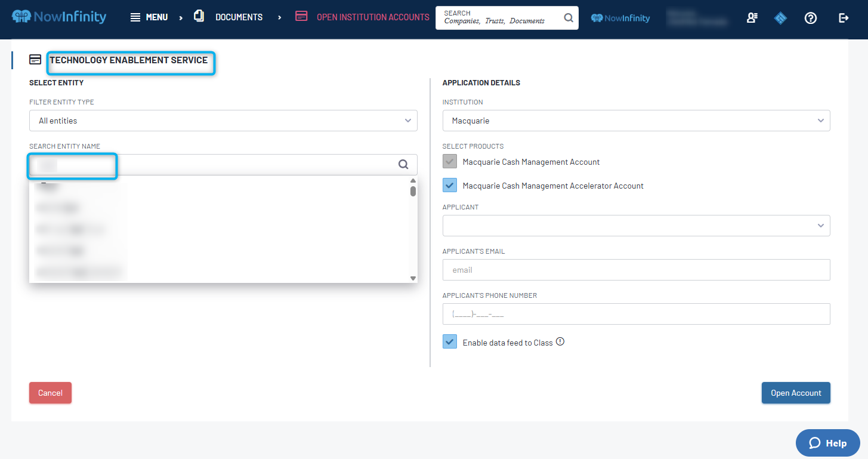Go to Documents breadcrumb item
This screenshot has width=868, height=459.
(x=239, y=17)
